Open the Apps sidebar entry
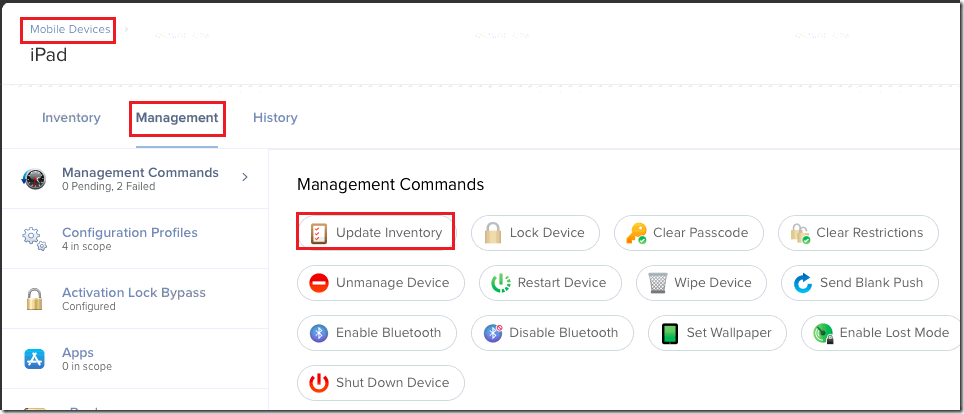Image resolution: width=964 pixels, height=414 pixels. pos(135,359)
